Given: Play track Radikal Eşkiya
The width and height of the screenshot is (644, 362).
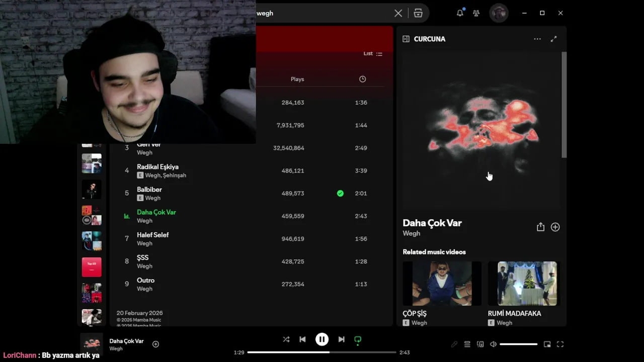Looking at the screenshot, I should coord(157,167).
